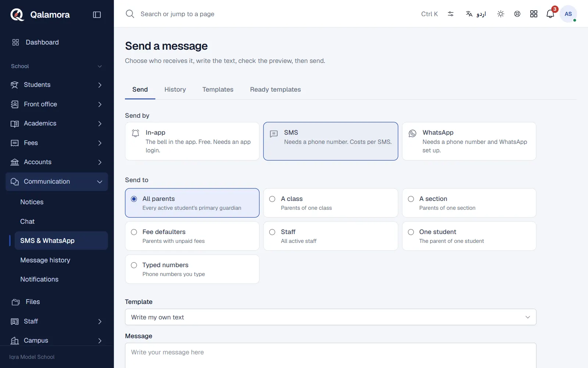This screenshot has width=588, height=368.
Task: Choose the WhatsApp send-by card
Action: tap(469, 141)
